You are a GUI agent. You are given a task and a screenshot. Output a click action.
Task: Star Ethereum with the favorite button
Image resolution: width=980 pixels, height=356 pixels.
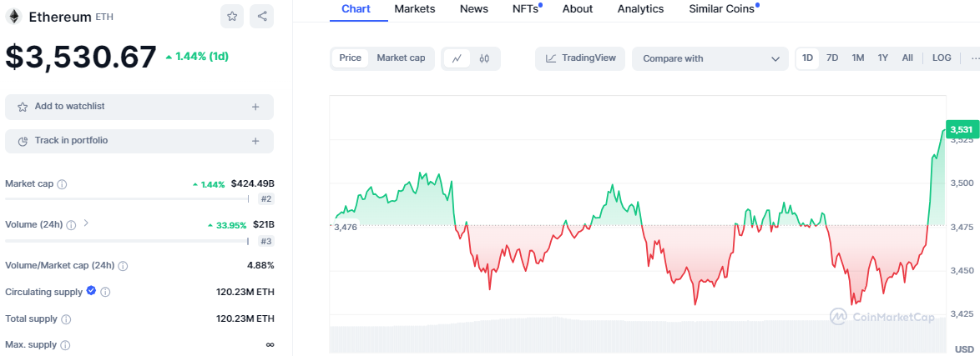tap(232, 16)
